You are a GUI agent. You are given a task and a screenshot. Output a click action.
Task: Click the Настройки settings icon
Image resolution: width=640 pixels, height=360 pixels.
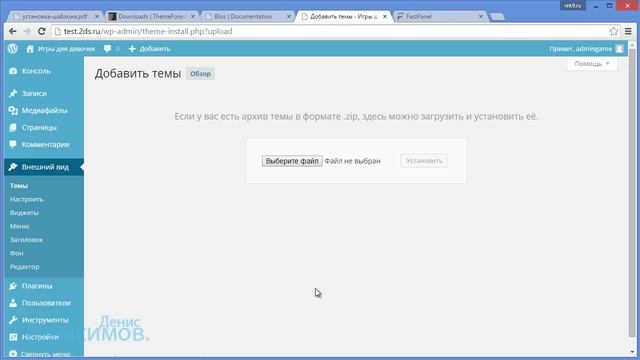pyautogui.click(x=13, y=337)
